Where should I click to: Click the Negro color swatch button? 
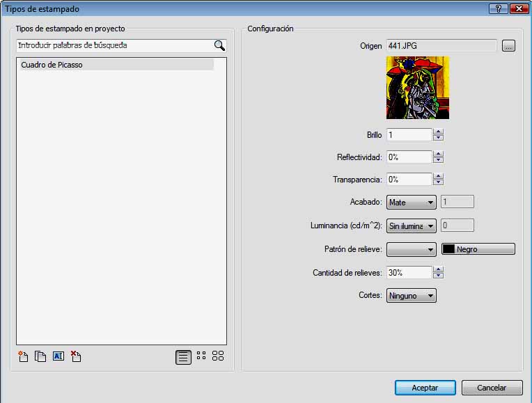pos(478,249)
